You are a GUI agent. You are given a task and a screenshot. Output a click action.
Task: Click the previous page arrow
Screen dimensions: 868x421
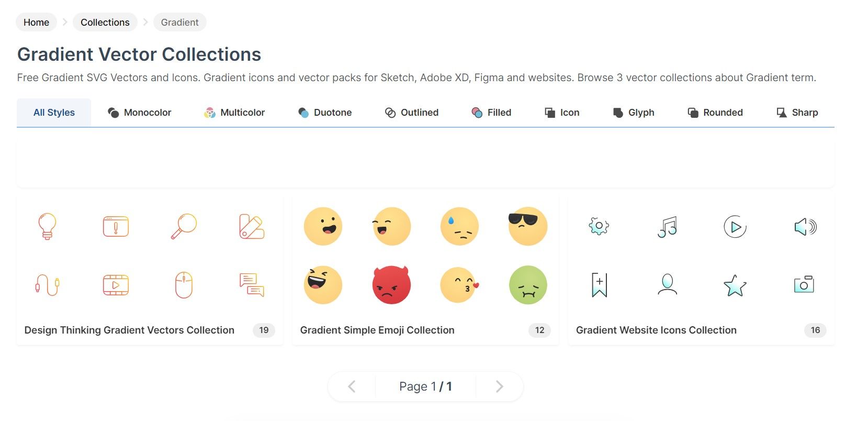pos(351,386)
